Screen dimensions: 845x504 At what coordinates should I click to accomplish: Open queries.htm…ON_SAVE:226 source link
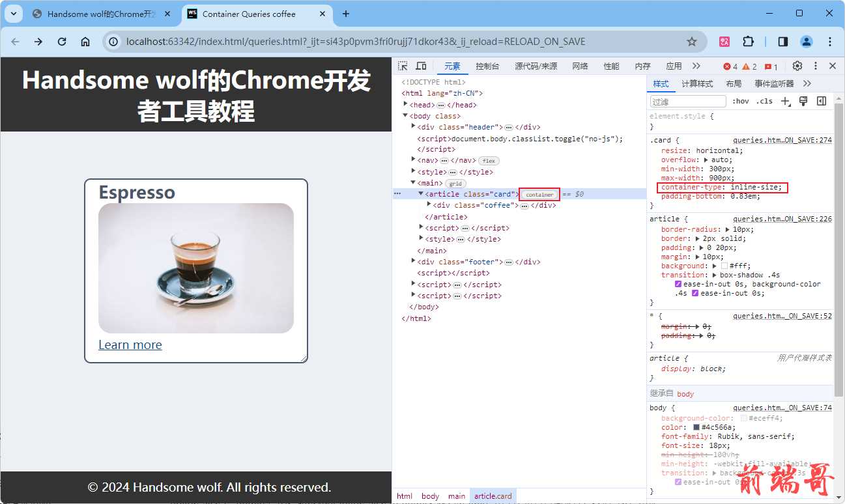click(x=782, y=219)
